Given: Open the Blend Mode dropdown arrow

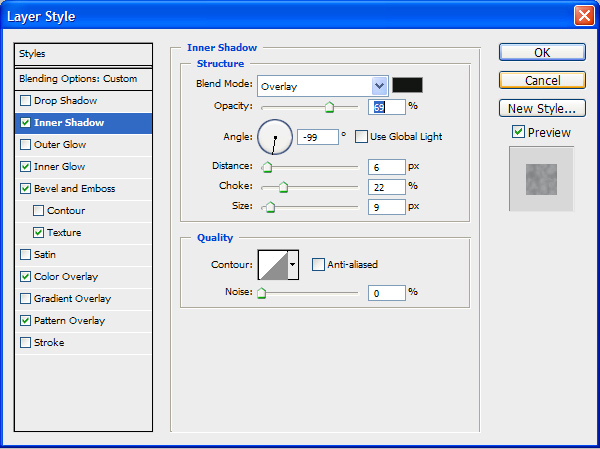Looking at the screenshot, I should tap(380, 86).
